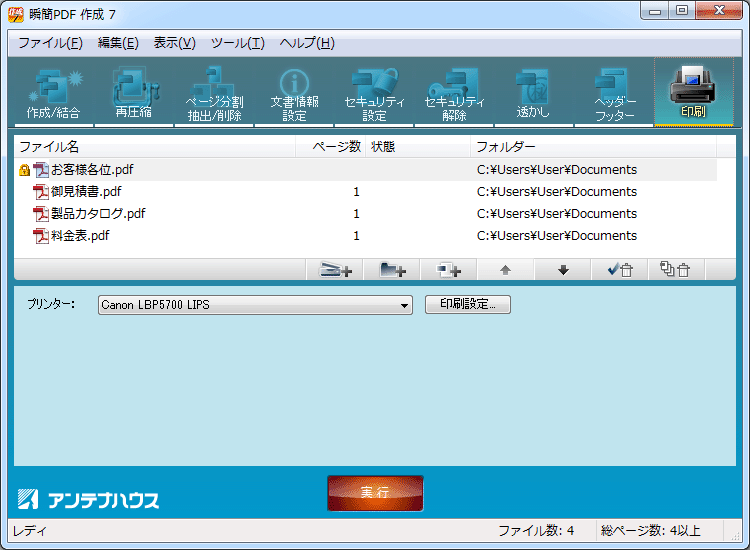Open the ヘッダーフッター tool
This screenshot has height=550, width=750.
click(614, 94)
